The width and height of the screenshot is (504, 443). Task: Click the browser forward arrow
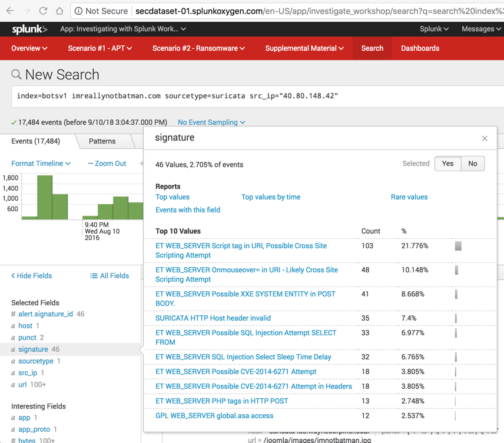(x=27, y=11)
